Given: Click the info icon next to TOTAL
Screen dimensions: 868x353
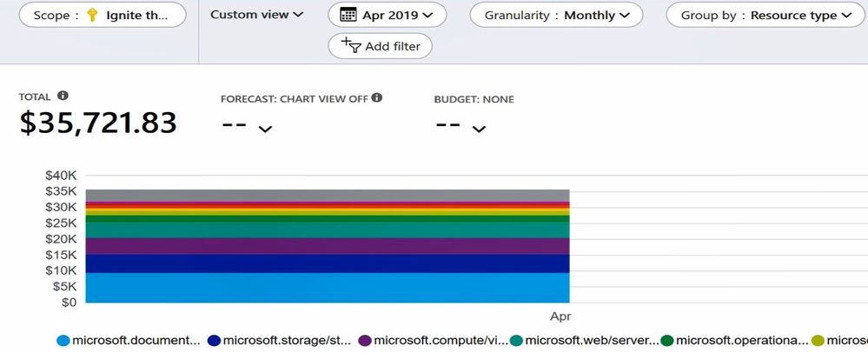Looking at the screenshot, I should pyautogui.click(x=63, y=97).
